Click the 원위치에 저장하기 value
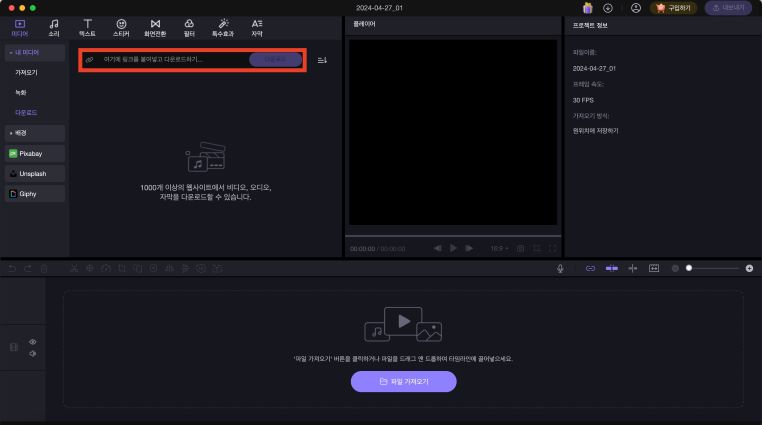 [595, 131]
